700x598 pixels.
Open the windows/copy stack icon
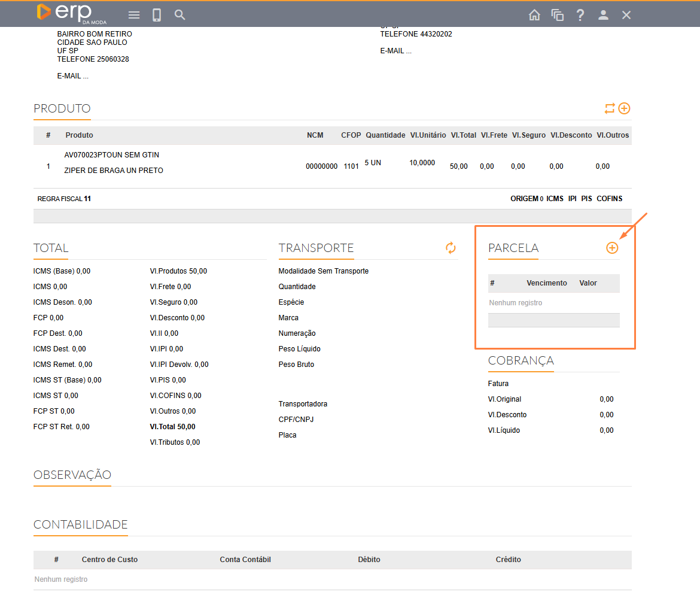[557, 15]
